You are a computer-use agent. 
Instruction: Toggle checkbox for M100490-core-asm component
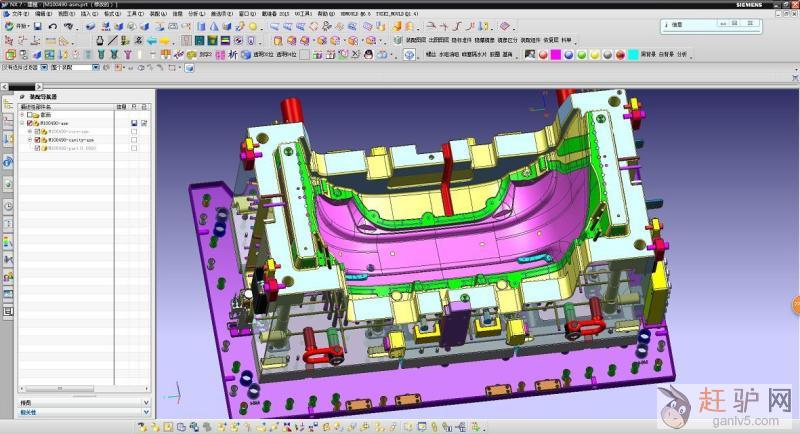(38, 131)
